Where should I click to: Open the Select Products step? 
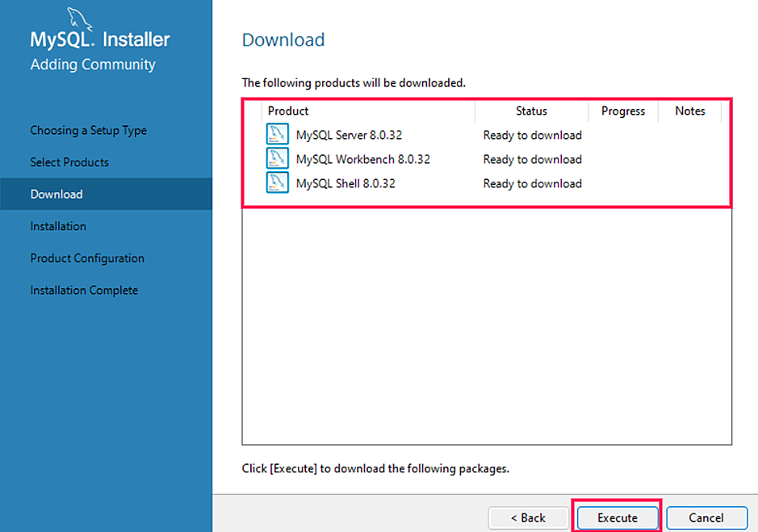coord(69,162)
